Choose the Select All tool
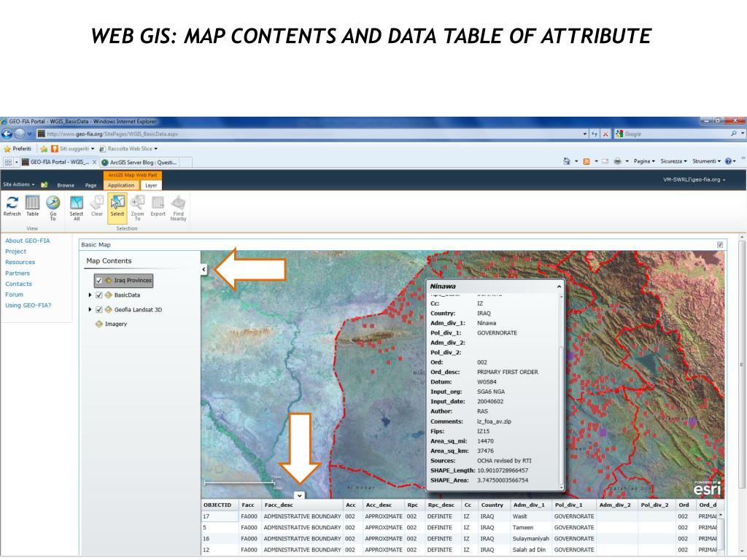Screen dimensions: 747x560 coord(76,208)
